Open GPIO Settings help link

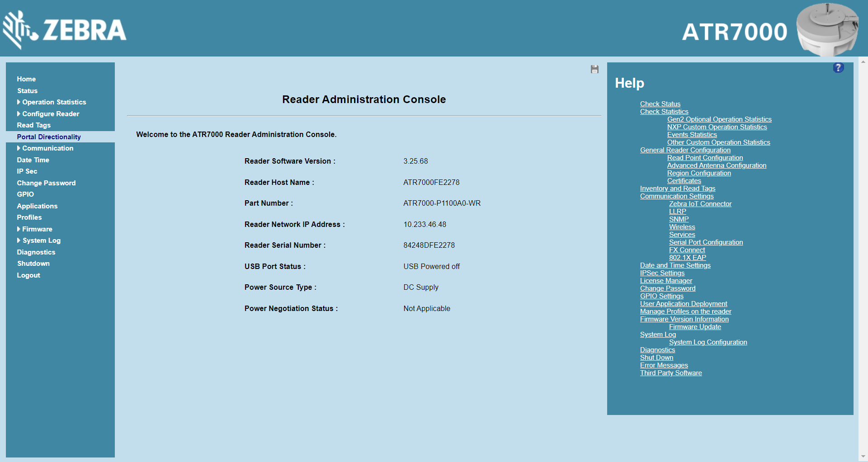[662, 296]
